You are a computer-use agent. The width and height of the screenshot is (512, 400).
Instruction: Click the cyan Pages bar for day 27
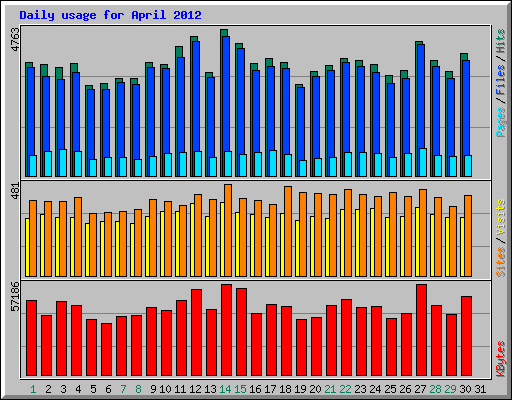click(x=423, y=162)
